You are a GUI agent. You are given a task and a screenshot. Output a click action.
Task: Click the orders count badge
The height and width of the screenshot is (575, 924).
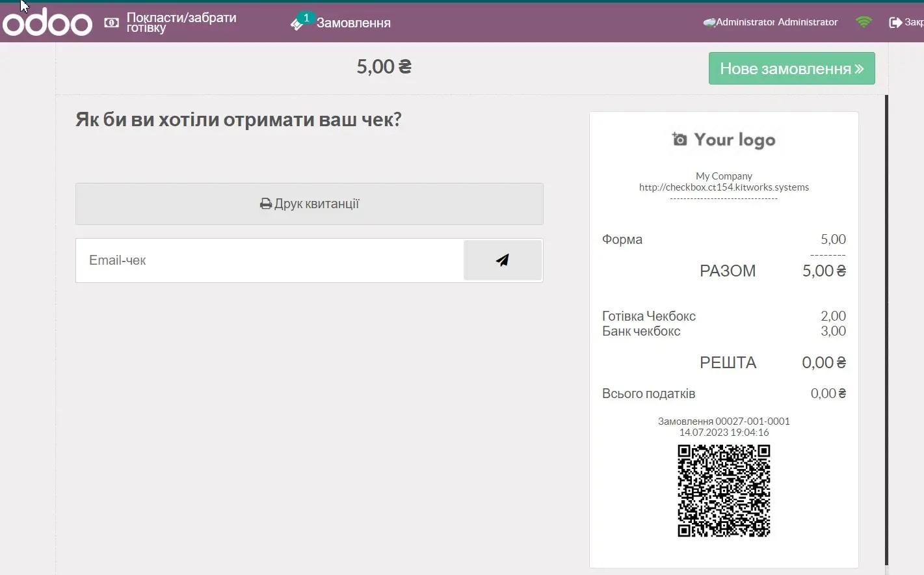pos(306,18)
